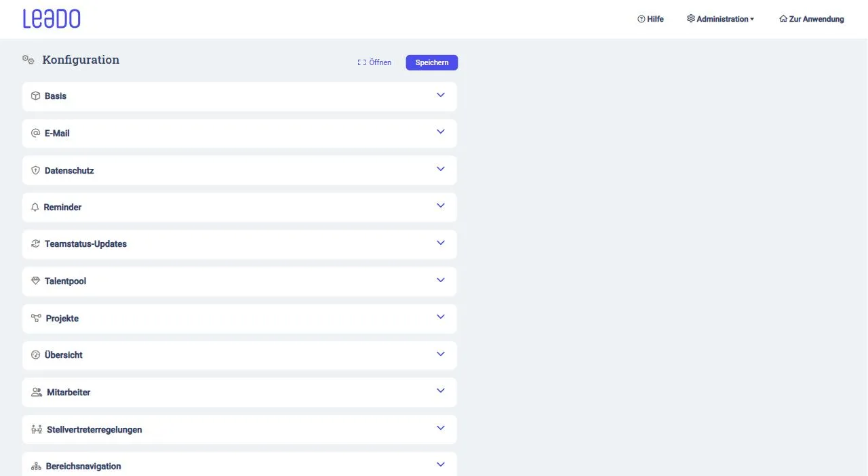868x476 pixels.
Task: Click the Bereichsnavigation section title
Action: 83,467
